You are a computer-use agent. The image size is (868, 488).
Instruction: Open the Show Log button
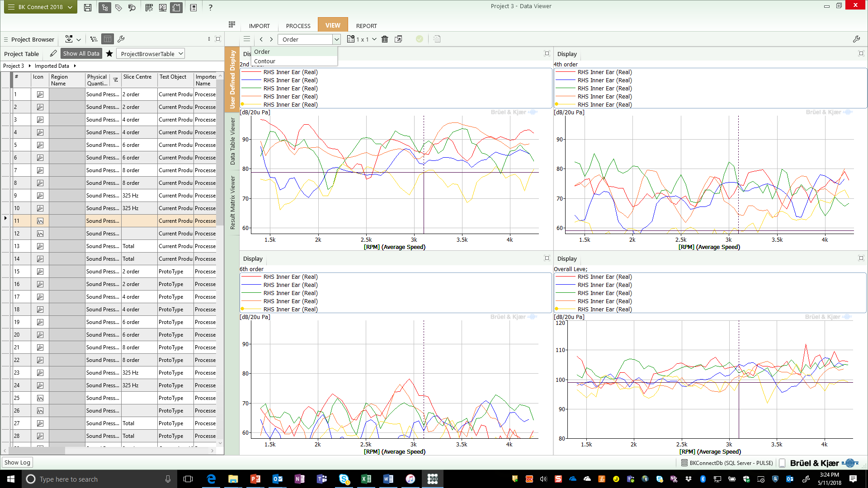(17, 462)
